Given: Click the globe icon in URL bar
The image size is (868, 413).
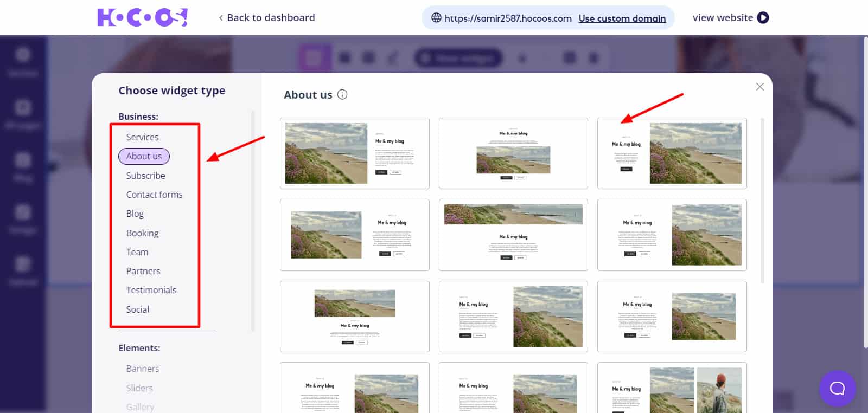Looking at the screenshot, I should tap(436, 18).
